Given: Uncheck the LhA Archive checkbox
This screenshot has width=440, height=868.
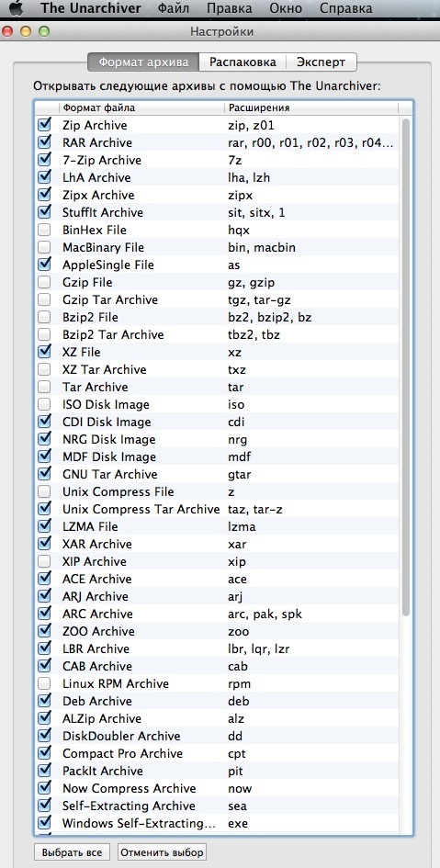Looking at the screenshot, I should 44,177.
